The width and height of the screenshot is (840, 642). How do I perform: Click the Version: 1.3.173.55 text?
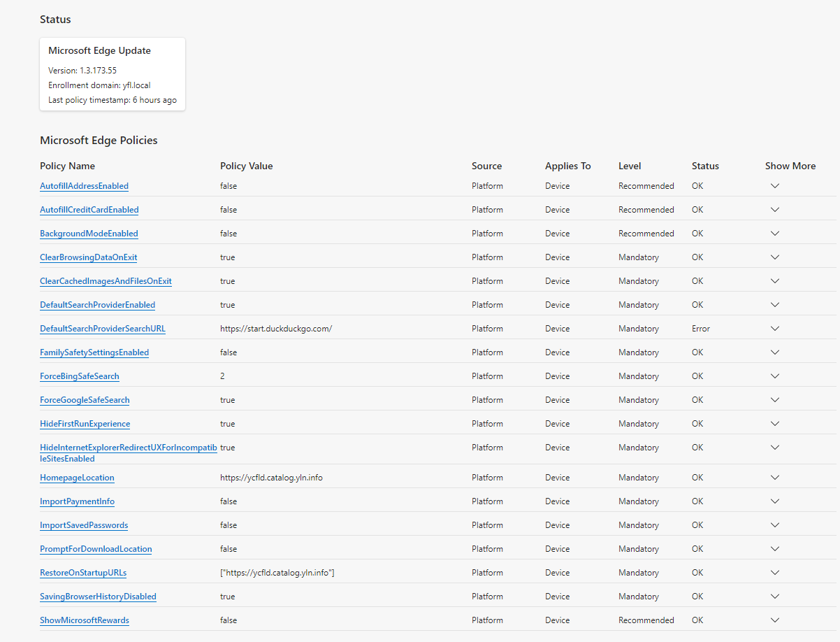pos(82,71)
